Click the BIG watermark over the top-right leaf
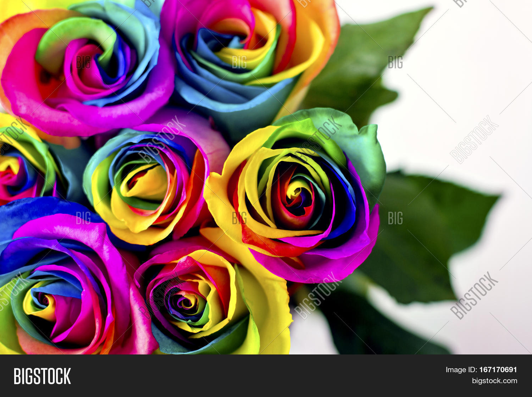This screenshot has width=532, height=397. pos(395,62)
